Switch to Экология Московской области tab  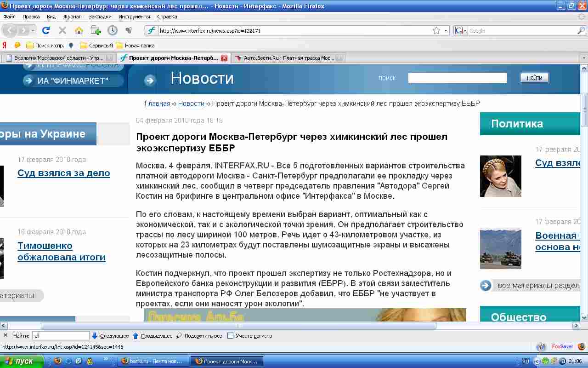tap(58, 58)
